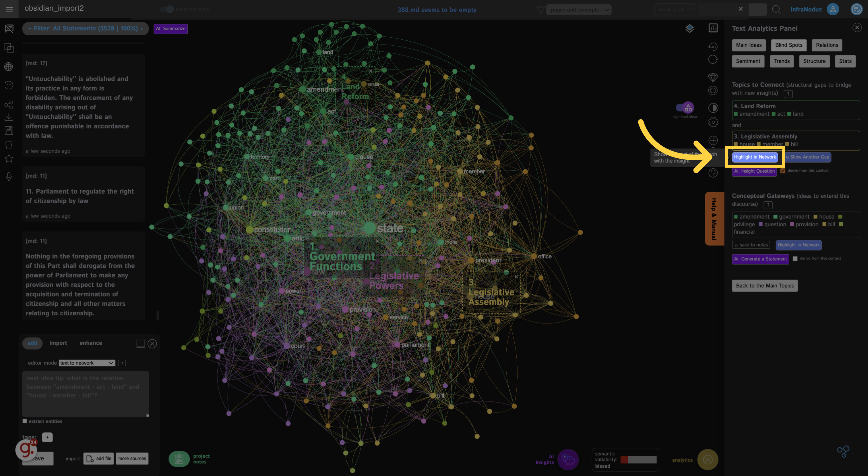Click the download arrow icon in sidebar

pyautogui.click(x=9, y=117)
